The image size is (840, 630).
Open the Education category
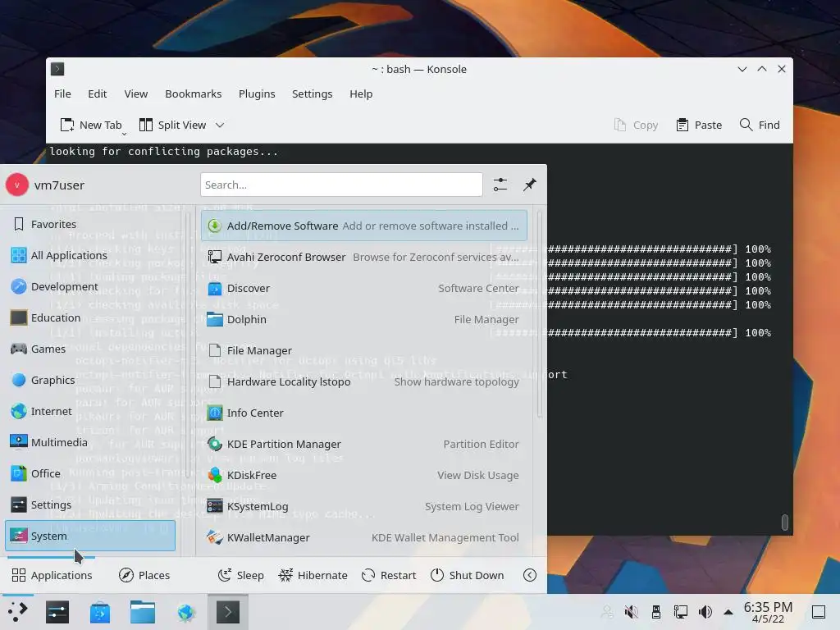coord(90,317)
